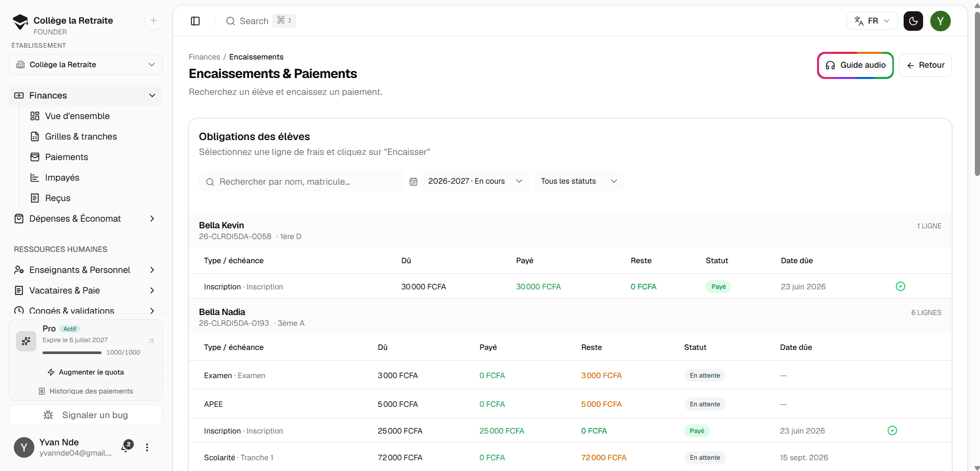Click the Guide audio button
The width and height of the screenshot is (980, 471).
point(855,65)
